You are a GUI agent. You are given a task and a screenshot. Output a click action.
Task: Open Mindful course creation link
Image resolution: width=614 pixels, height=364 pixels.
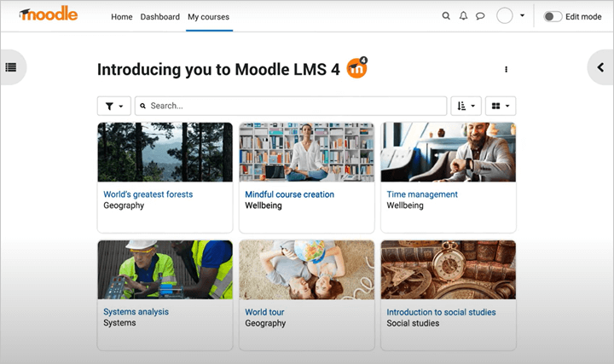[x=290, y=194]
